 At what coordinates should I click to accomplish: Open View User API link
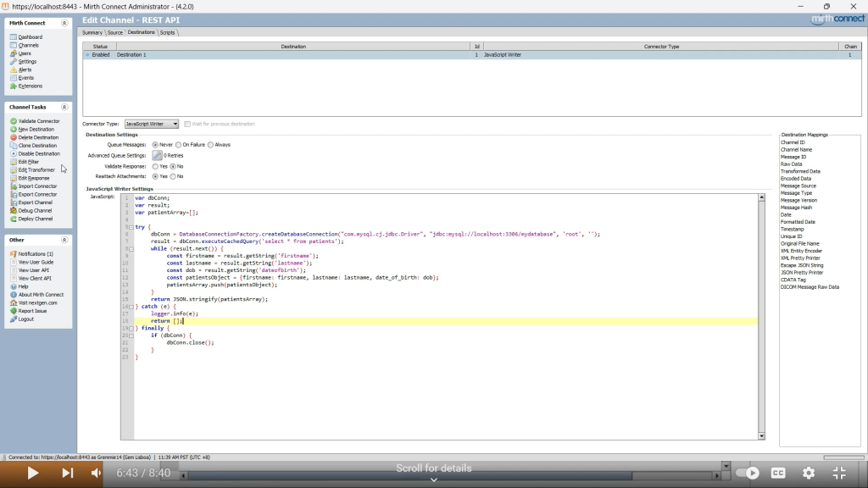click(34, 270)
